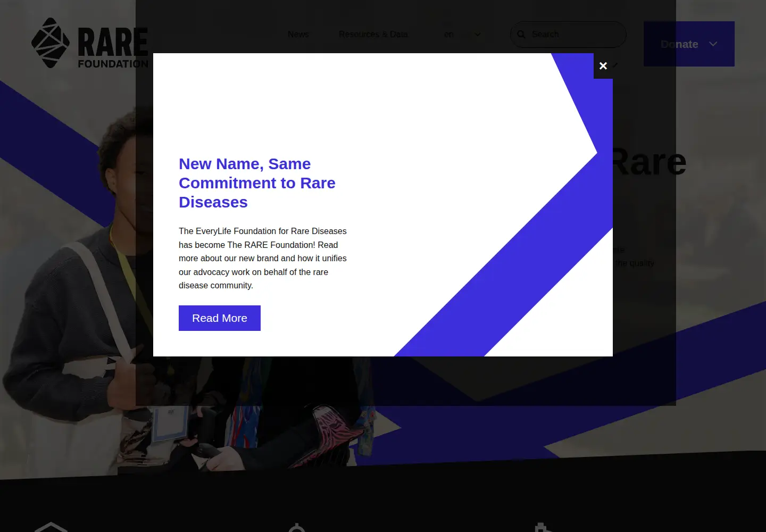Expand the language selector chevron
Image resolution: width=766 pixels, height=532 pixels.
tap(478, 35)
